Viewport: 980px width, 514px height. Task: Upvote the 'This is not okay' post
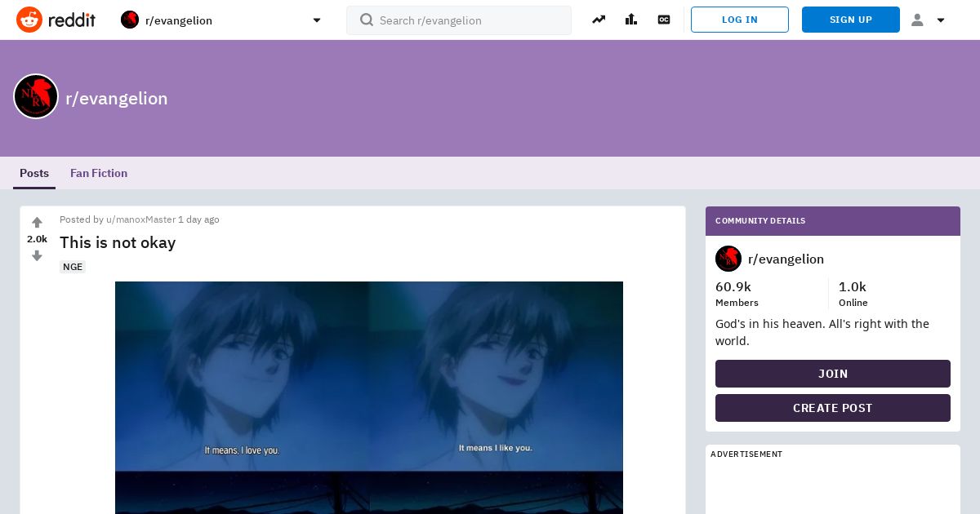pos(37,223)
